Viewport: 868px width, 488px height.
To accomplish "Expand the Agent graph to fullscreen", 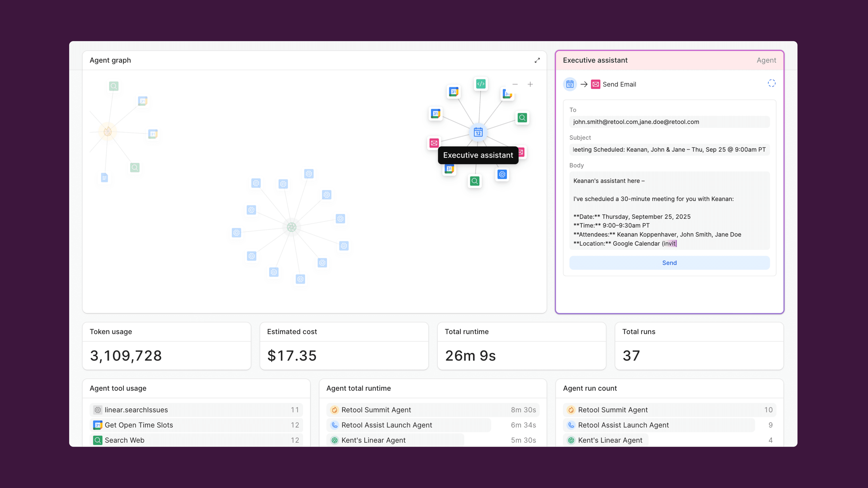I will (x=537, y=60).
